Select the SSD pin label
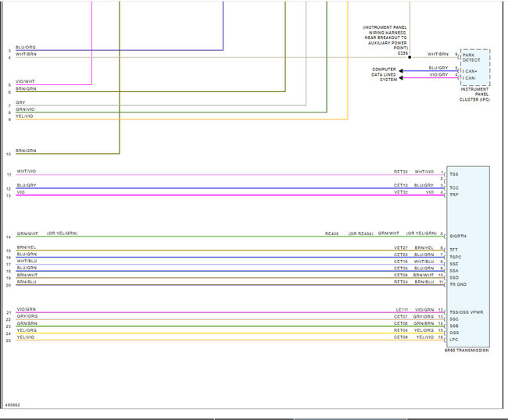This screenshot has height=420, width=508. pyautogui.click(x=454, y=278)
